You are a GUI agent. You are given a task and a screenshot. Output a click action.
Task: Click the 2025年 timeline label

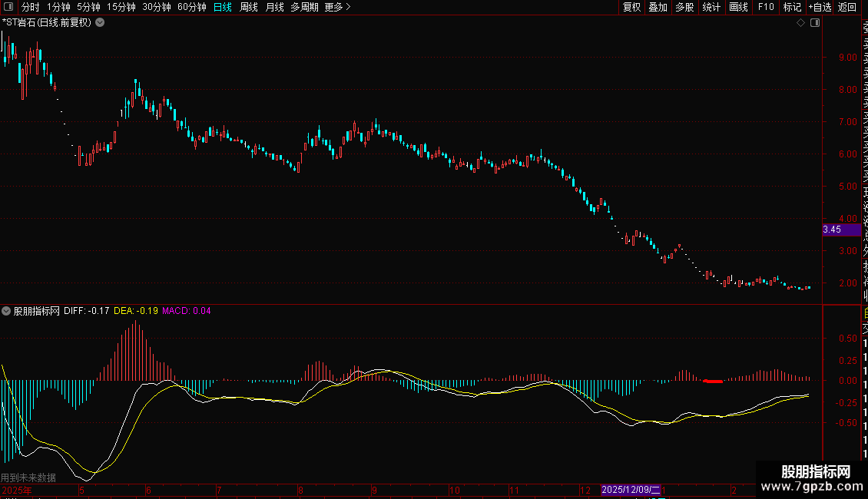[17, 490]
